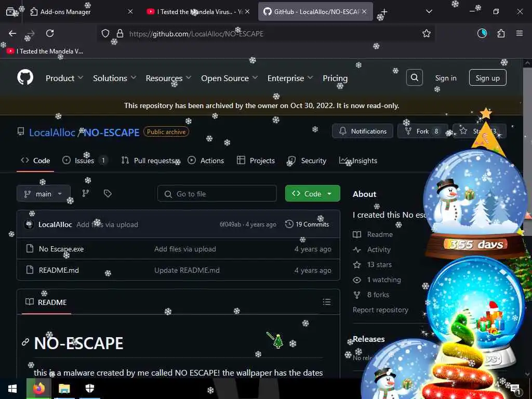532x399 pixels.
Task: Click the Notifications button
Action: (x=362, y=131)
